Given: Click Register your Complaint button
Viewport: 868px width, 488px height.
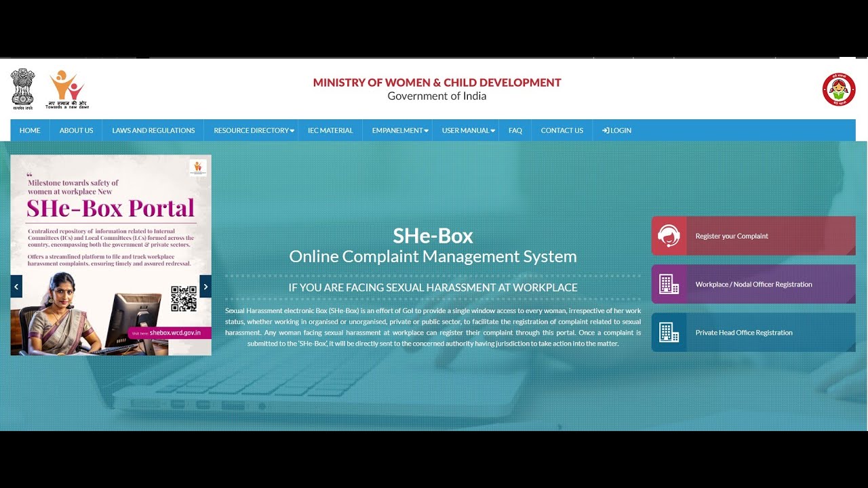Looking at the screenshot, I should pos(753,236).
